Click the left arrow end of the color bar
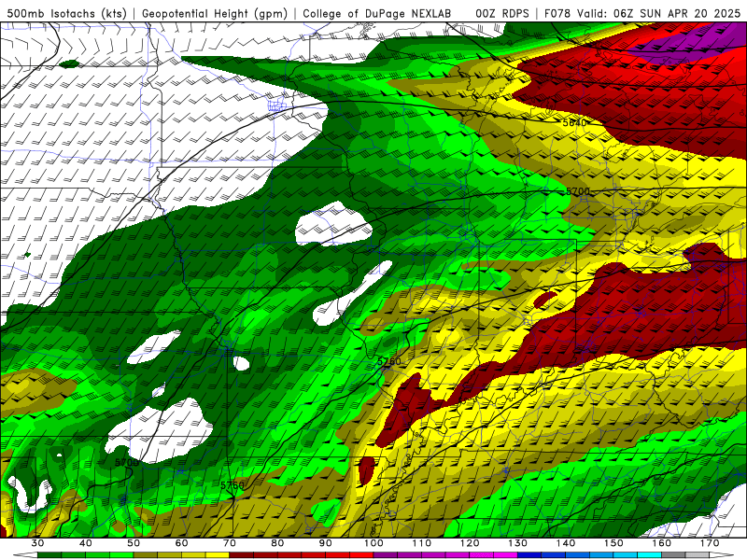This screenshot has height=560, width=747. point(25,555)
